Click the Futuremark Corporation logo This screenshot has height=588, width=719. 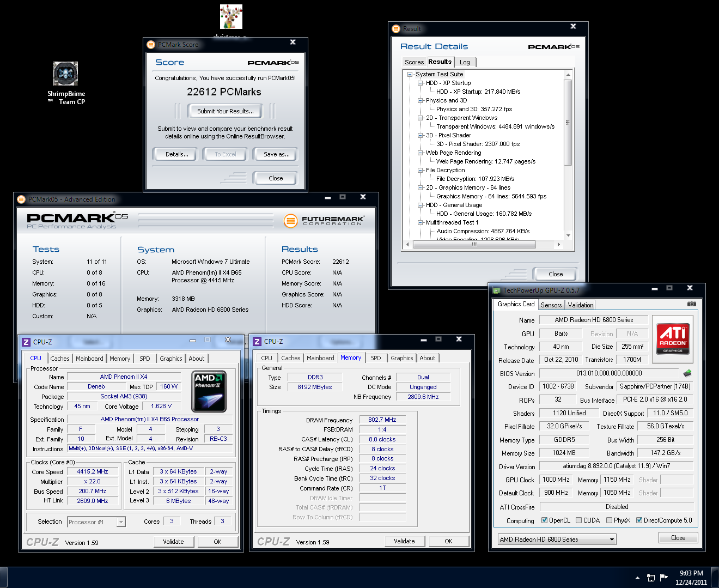click(324, 221)
